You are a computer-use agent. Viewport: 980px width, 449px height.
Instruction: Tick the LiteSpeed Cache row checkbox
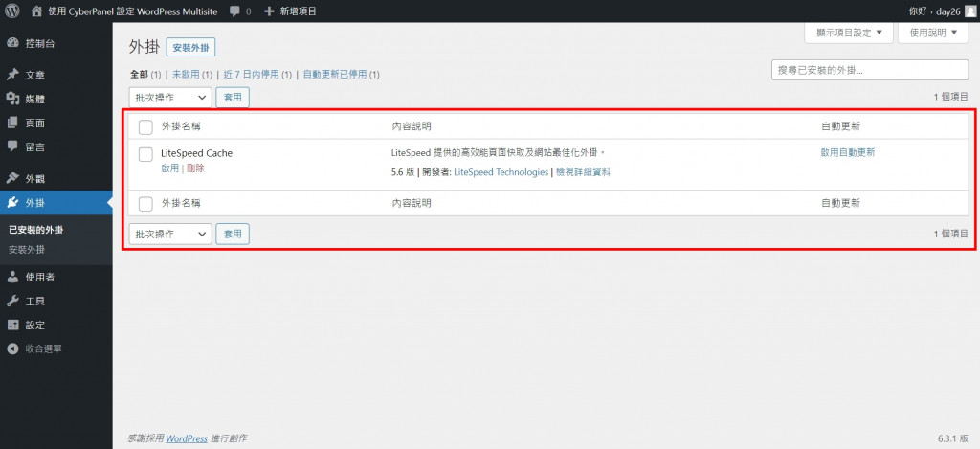(145, 154)
